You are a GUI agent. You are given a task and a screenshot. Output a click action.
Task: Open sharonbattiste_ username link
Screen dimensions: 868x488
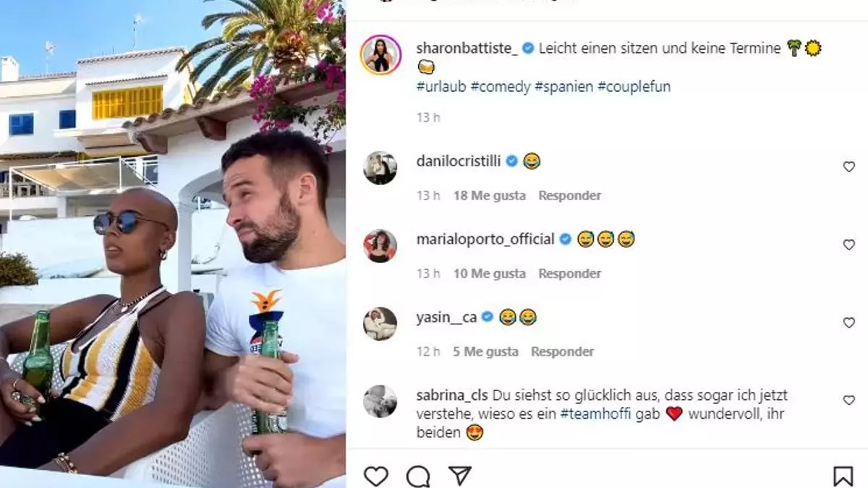click(467, 48)
